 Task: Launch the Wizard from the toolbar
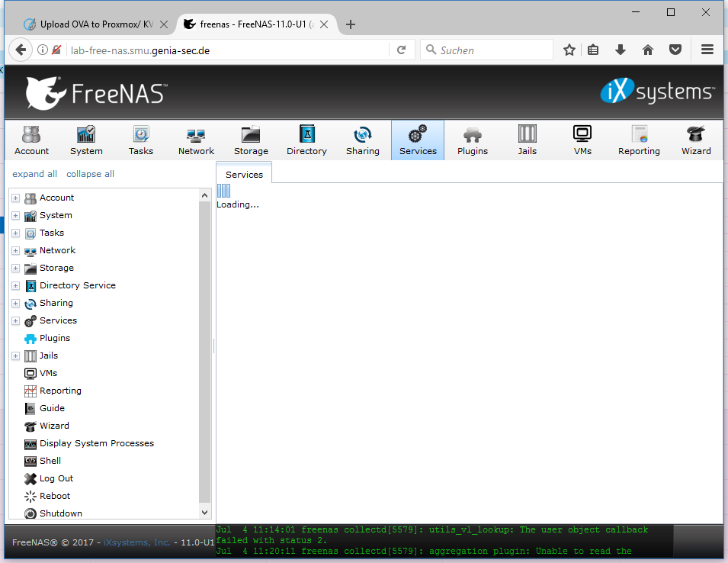695,140
